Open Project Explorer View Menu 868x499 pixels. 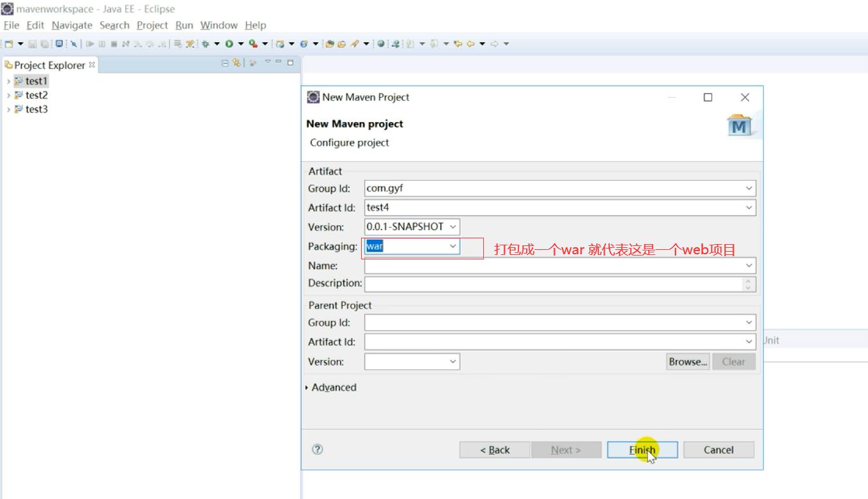point(268,62)
